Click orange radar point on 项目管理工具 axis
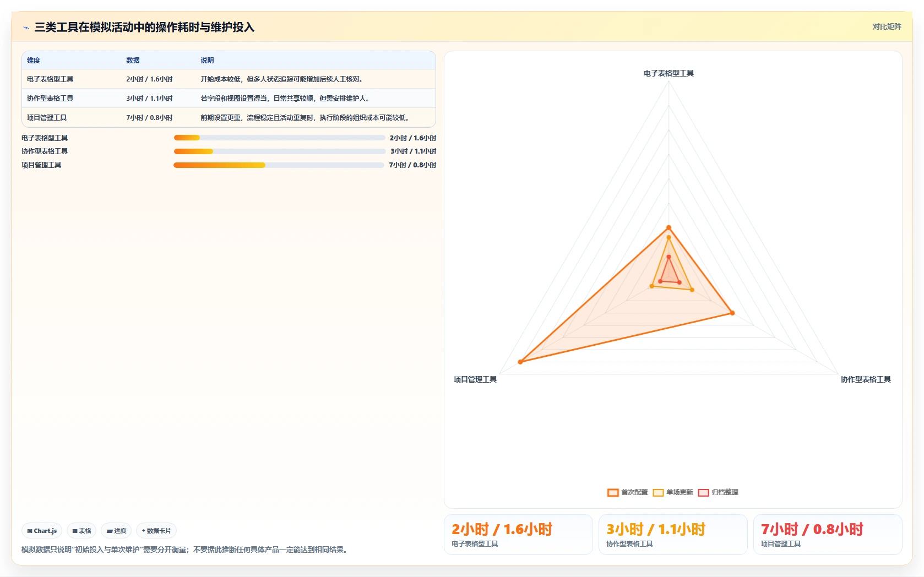The height and width of the screenshot is (577, 924). click(520, 362)
